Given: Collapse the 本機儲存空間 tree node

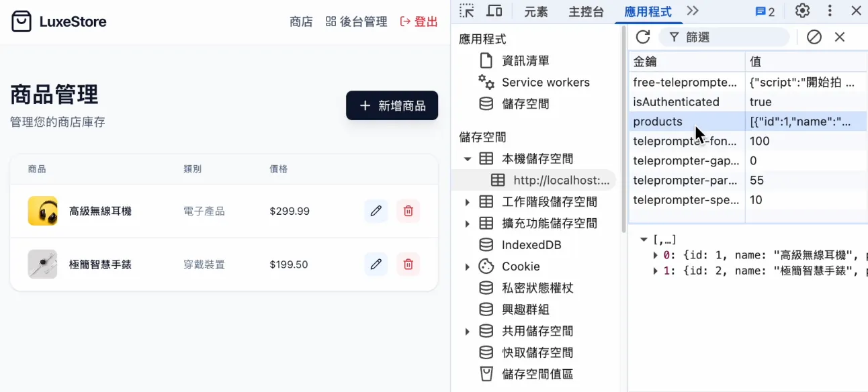Looking at the screenshot, I should pos(467,159).
